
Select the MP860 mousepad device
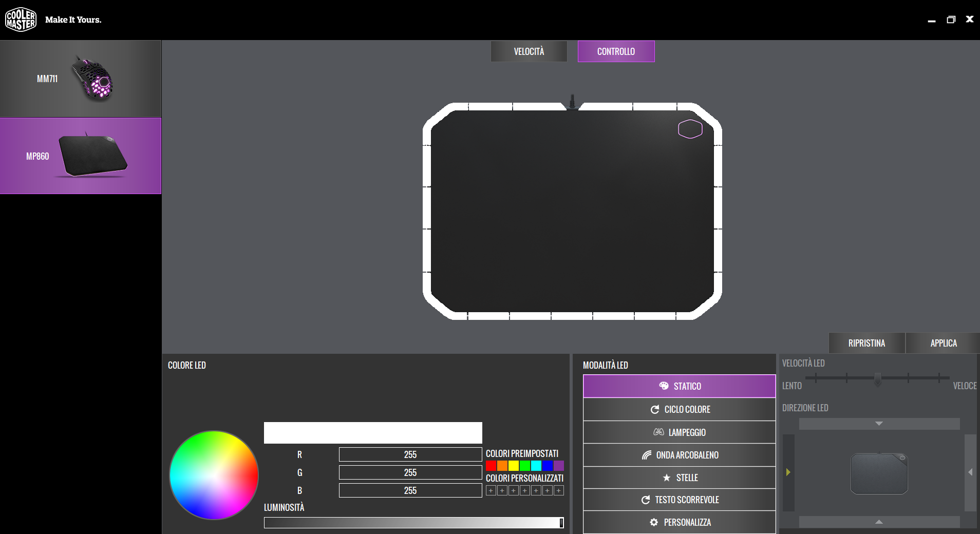click(x=81, y=156)
